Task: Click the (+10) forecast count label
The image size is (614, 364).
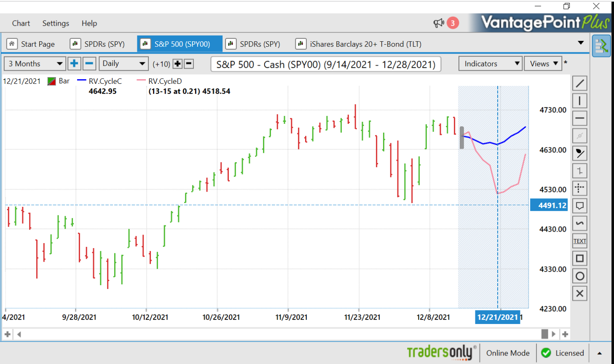Action: [161, 64]
